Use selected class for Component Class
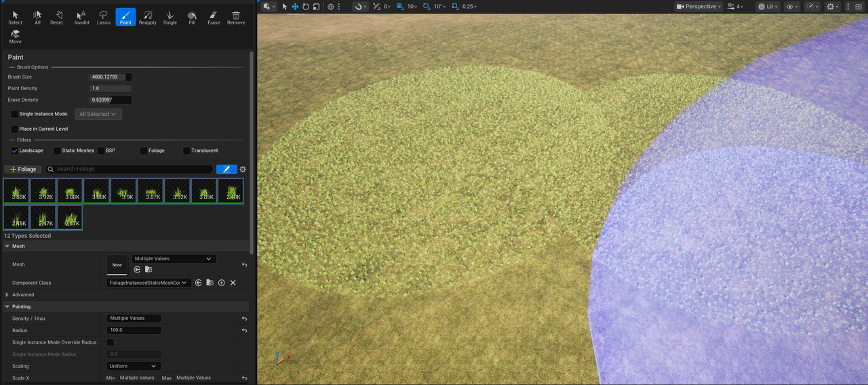Image resolution: width=868 pixels, height=385 pixels. click(x=198, y=283)
